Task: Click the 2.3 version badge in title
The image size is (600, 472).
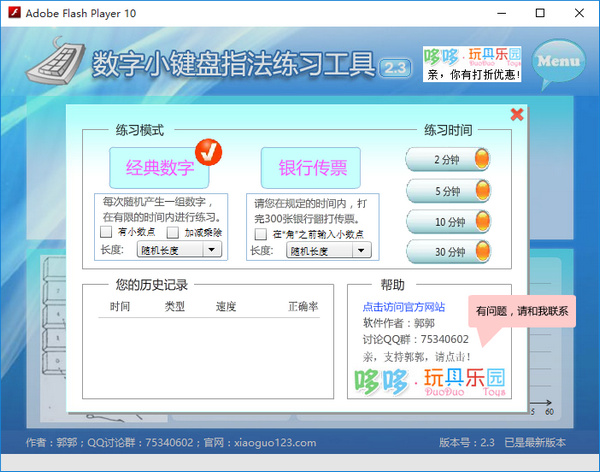Action: (395, 68)
